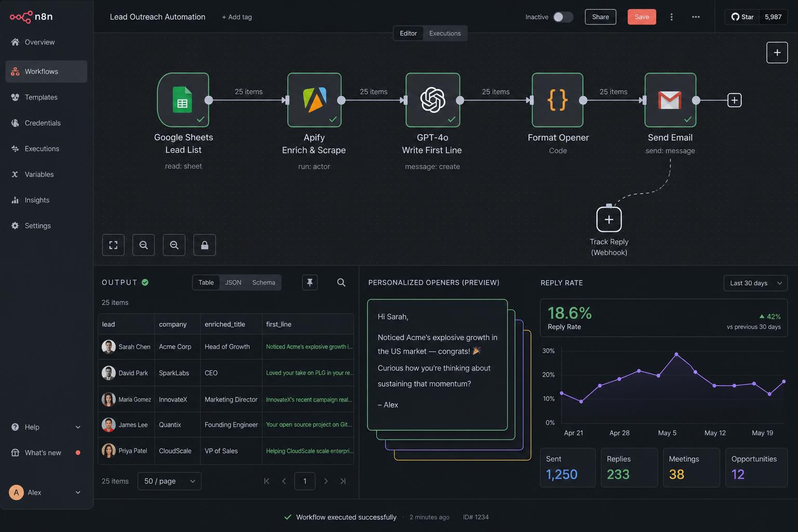
Task: Go to the next output page
Action: point(326,481)
